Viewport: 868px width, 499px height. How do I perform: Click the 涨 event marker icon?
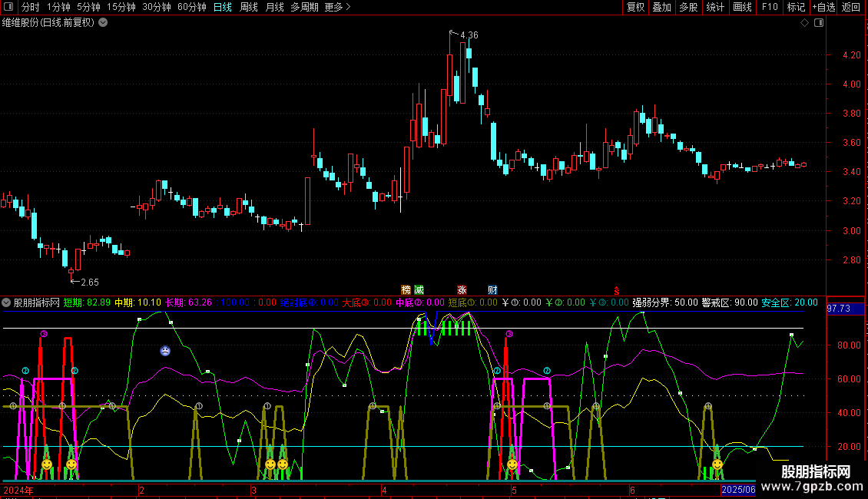462,289
